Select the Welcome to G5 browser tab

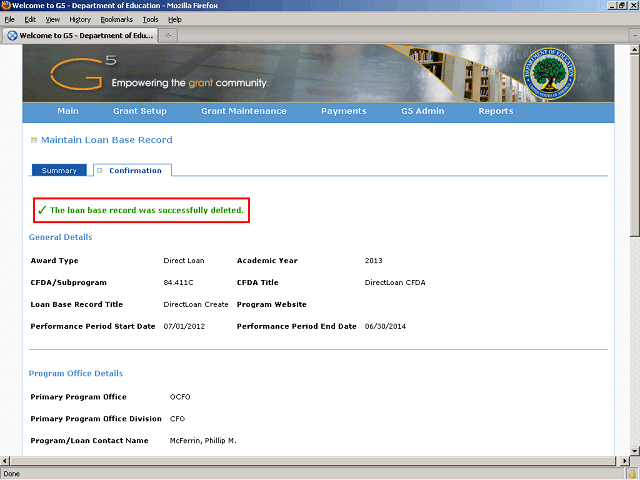[x=80, y=36]
